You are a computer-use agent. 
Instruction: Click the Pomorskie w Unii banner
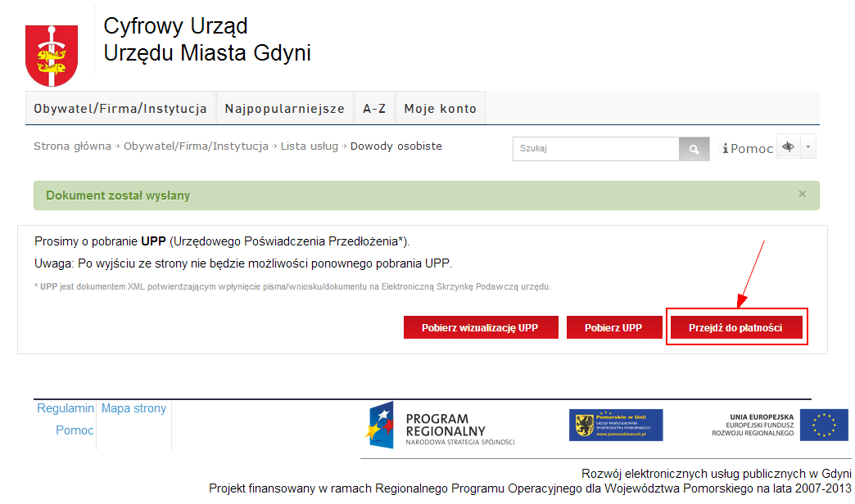tap(616, 425)
